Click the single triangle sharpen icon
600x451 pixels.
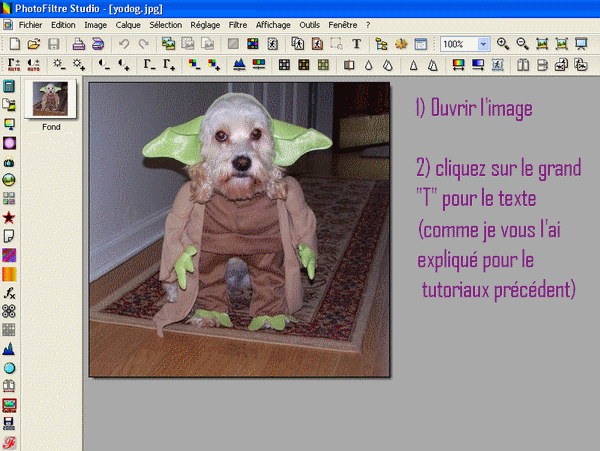(413, 65)
